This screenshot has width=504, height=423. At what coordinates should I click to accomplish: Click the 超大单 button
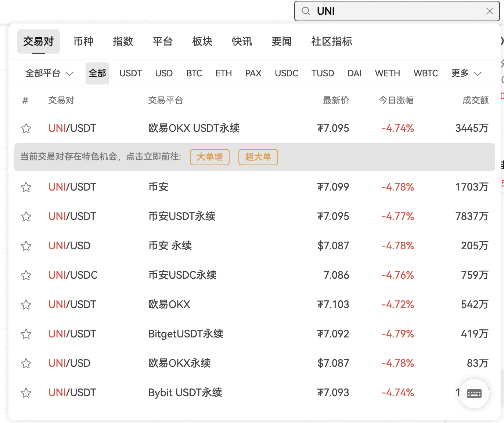[258, 157]
